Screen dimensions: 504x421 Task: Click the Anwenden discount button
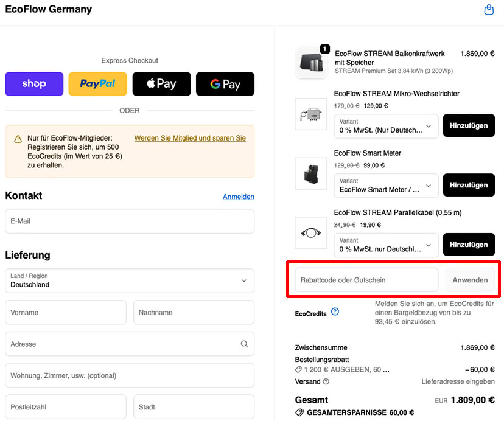(470, 280)
